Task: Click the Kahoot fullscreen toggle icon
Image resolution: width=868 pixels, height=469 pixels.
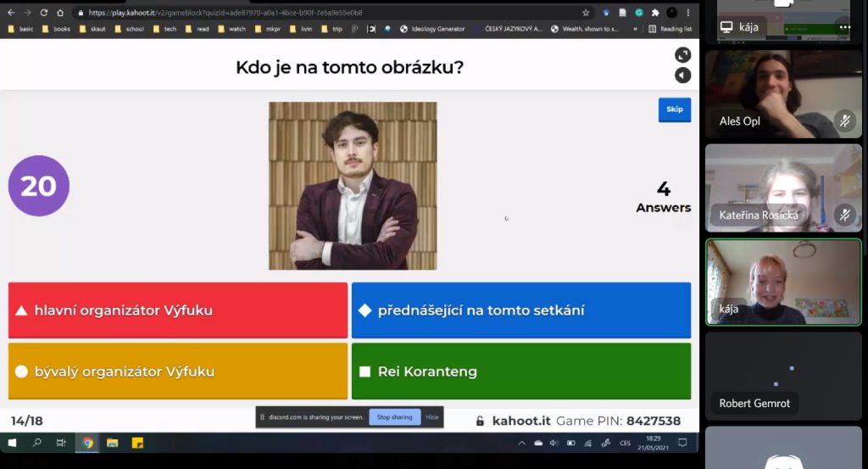Action: [682, 55]
